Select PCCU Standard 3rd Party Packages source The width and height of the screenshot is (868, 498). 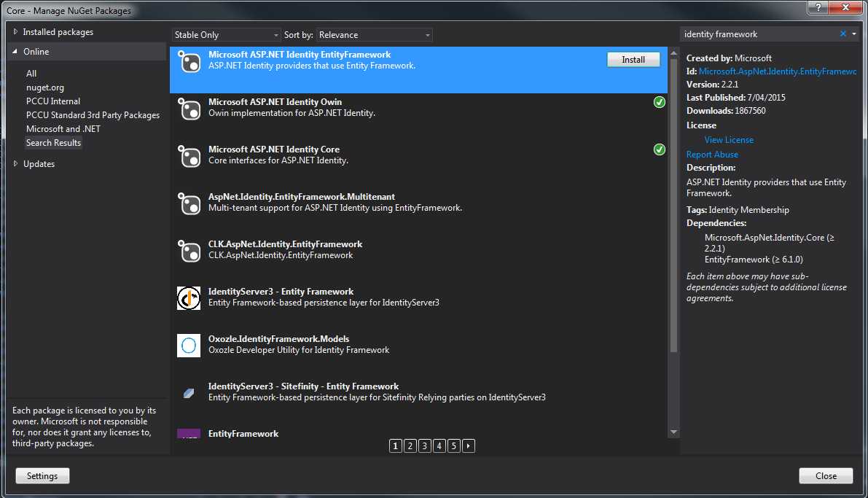click(x=93, y=115)
